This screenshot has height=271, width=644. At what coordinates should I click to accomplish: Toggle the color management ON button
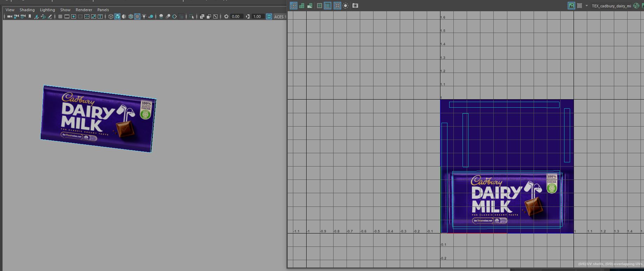(x=269, y=16)
